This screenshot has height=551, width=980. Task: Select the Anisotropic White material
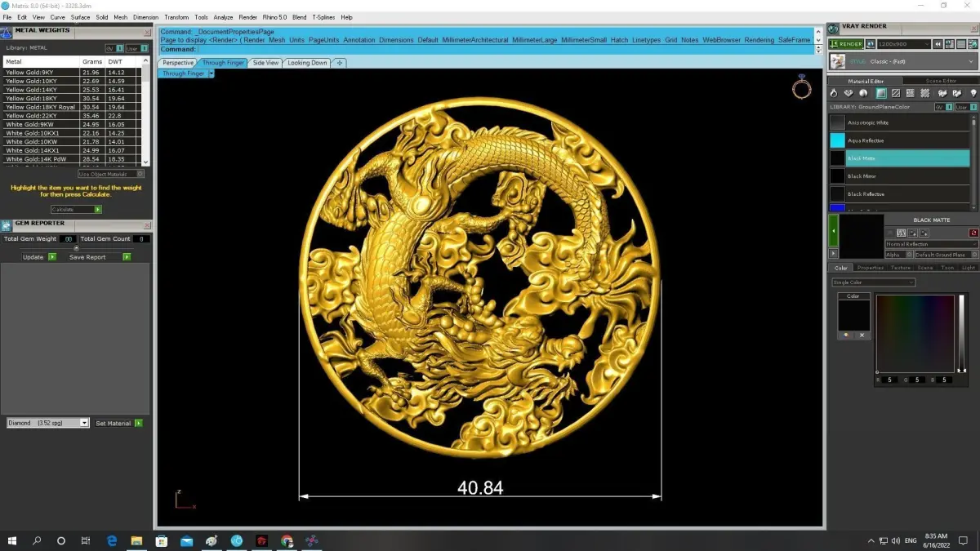pos(899,122)
